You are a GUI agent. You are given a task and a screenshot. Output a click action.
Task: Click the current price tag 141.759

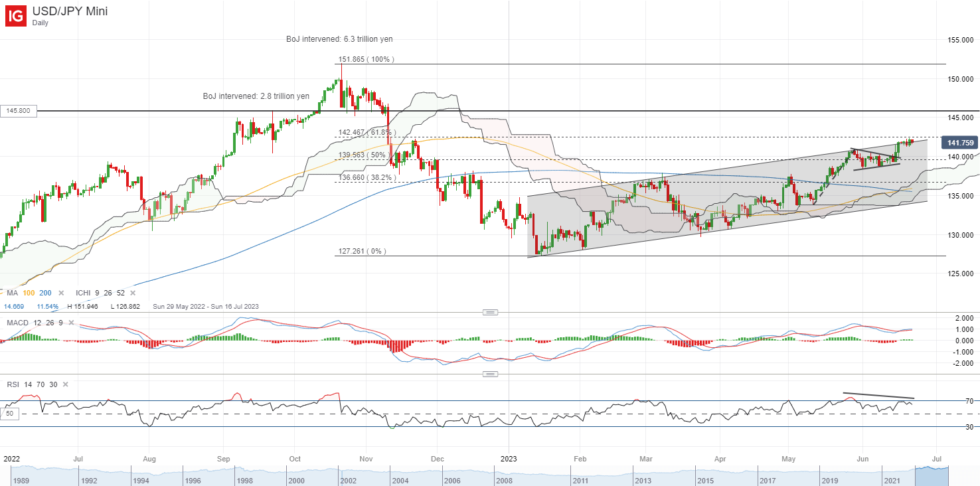pyautogui.click(x=961, y=143)
